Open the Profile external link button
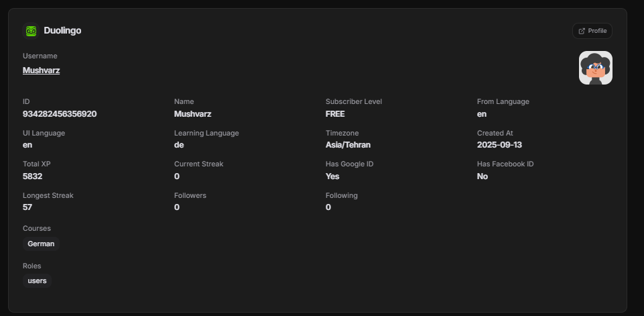 pos(592,31)
